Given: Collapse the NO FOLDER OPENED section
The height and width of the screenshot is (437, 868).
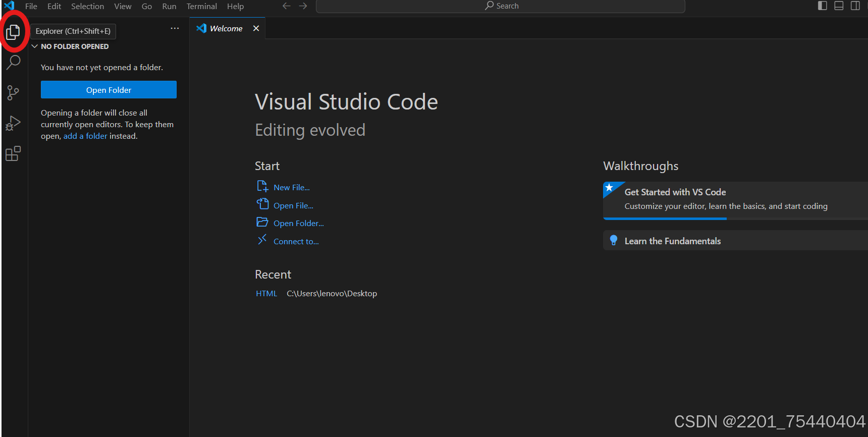Looking at the screenshot, I should pyautogui.click(x=70, y=46).
